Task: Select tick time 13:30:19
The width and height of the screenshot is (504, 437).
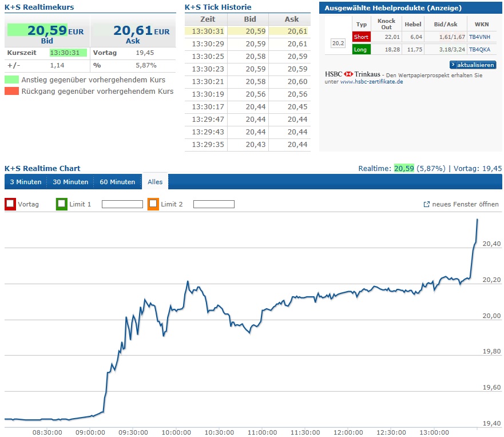Action: pos(208,94)
